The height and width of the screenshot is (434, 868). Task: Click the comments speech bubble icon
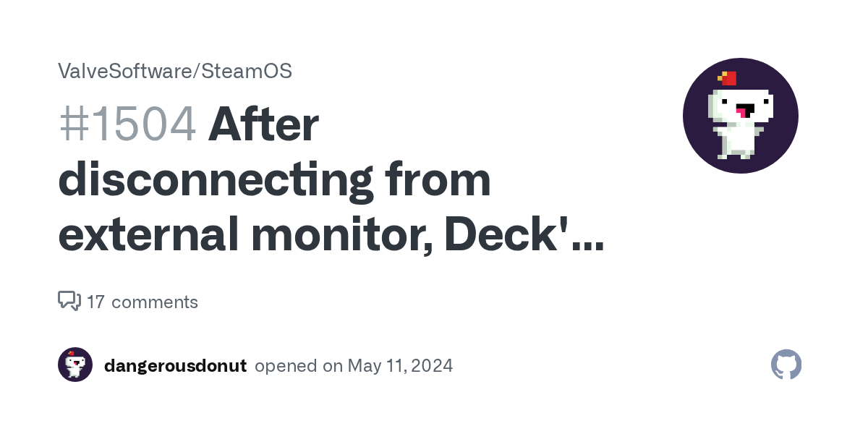point(69,301)
